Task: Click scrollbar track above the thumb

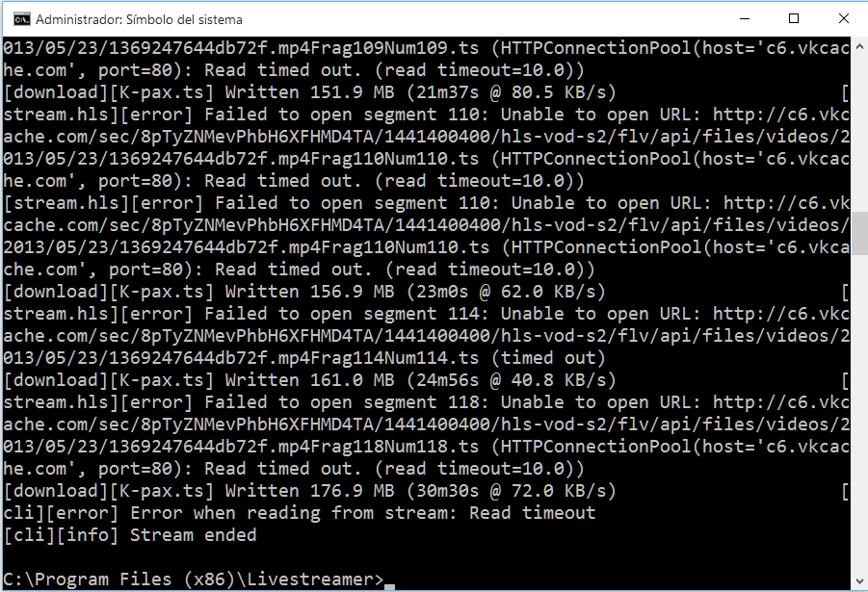Action: pyautogui.click(x=859, y=134)
